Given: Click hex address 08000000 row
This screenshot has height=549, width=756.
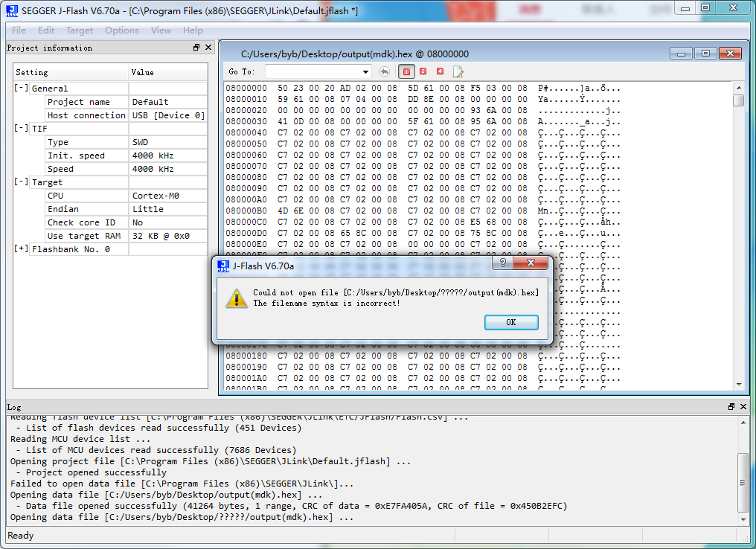Looking at the screenshot, I should coord(423,88).
